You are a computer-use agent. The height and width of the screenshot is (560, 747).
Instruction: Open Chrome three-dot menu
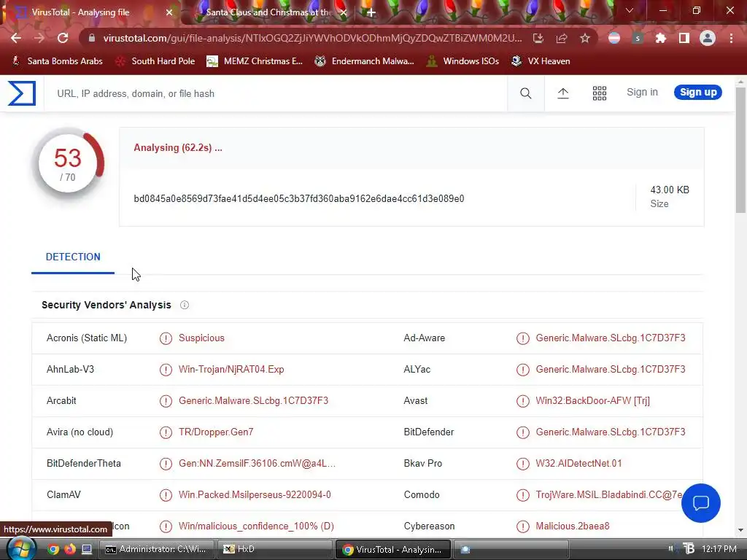click(731, 38)
